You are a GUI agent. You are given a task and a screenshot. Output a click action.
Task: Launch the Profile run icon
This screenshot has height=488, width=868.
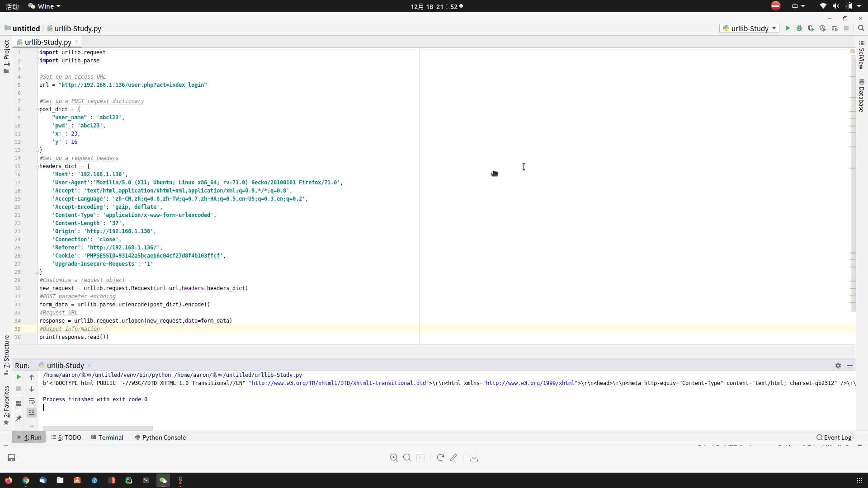point(823,28)
